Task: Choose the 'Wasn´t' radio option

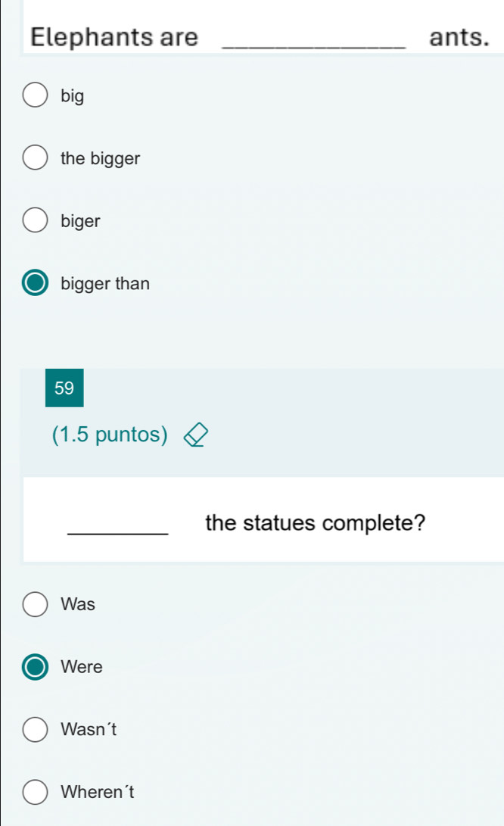Action: tap(36, 729)
